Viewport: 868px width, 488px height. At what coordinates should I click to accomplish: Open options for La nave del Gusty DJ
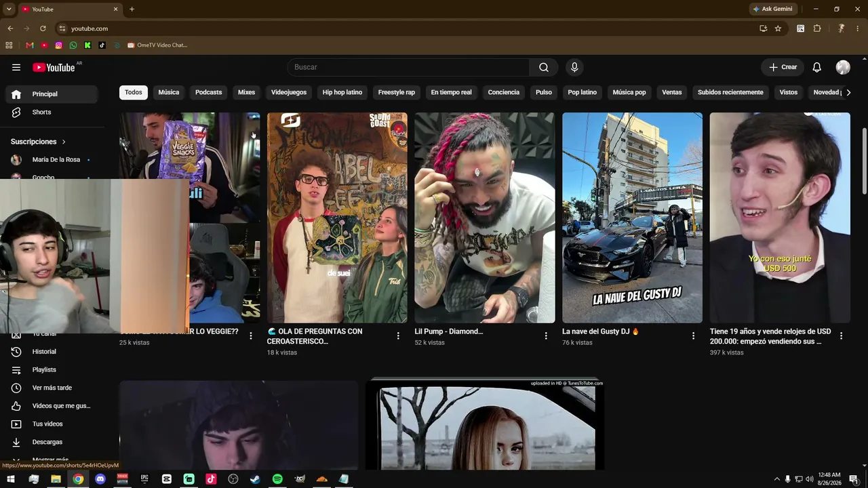point(693,335)
